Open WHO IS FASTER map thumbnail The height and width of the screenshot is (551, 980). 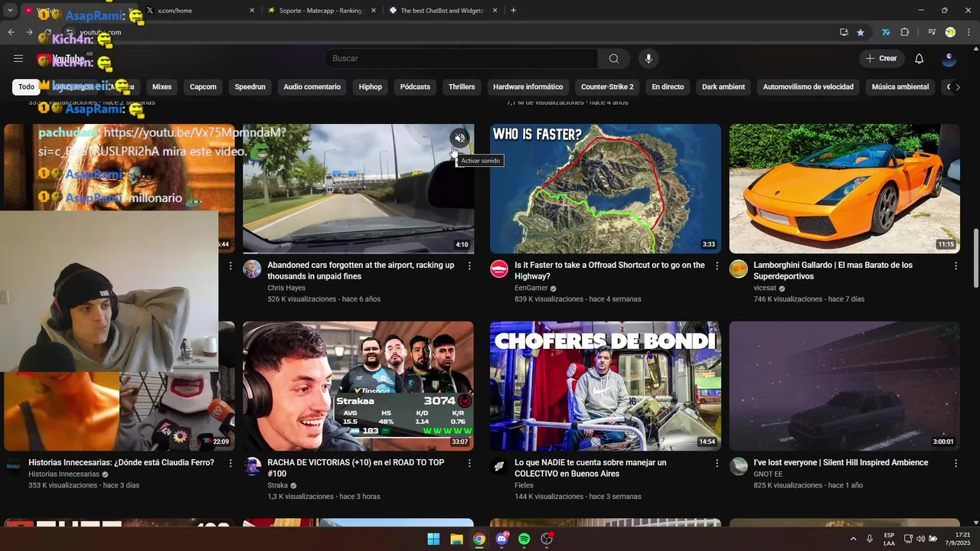coord(606,189)
